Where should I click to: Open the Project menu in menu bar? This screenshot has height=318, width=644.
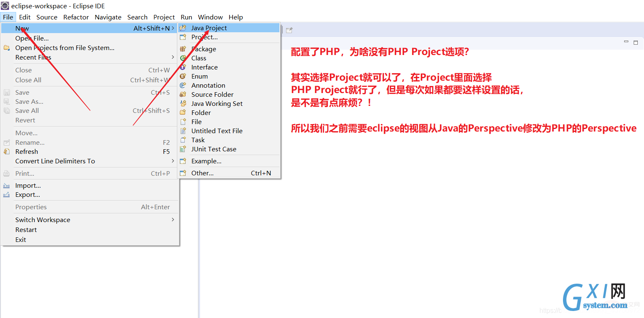point(164,17)
